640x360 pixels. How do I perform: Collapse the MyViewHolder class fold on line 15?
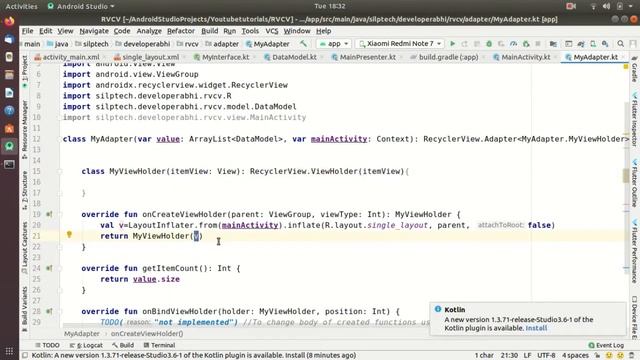[60, 171]
